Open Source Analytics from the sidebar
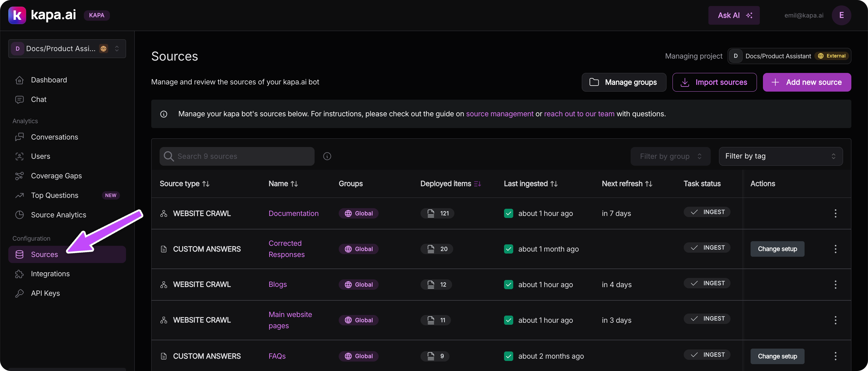This screenshot has height=371, width=868. [58, 215]
